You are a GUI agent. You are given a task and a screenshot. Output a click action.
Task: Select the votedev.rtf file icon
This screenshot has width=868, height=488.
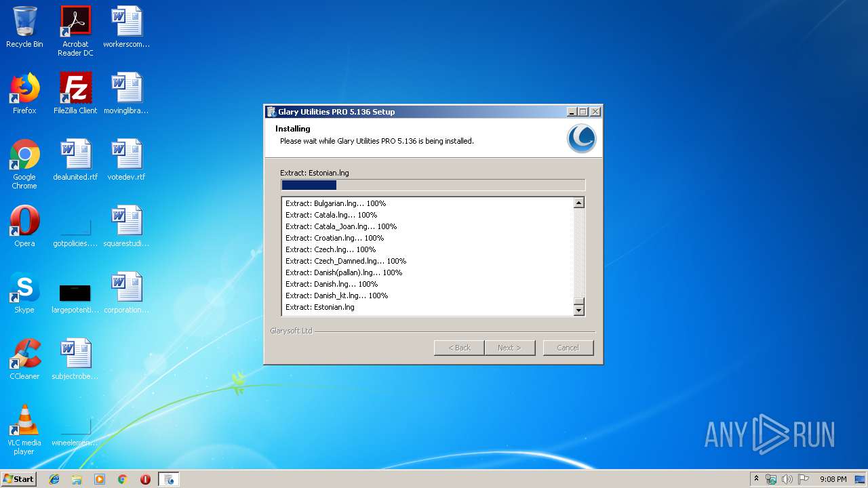126,160
